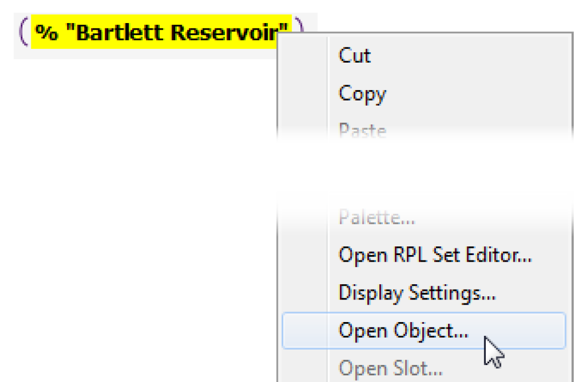
Task: Click Cut in the context menu
Action: (355, 56)
